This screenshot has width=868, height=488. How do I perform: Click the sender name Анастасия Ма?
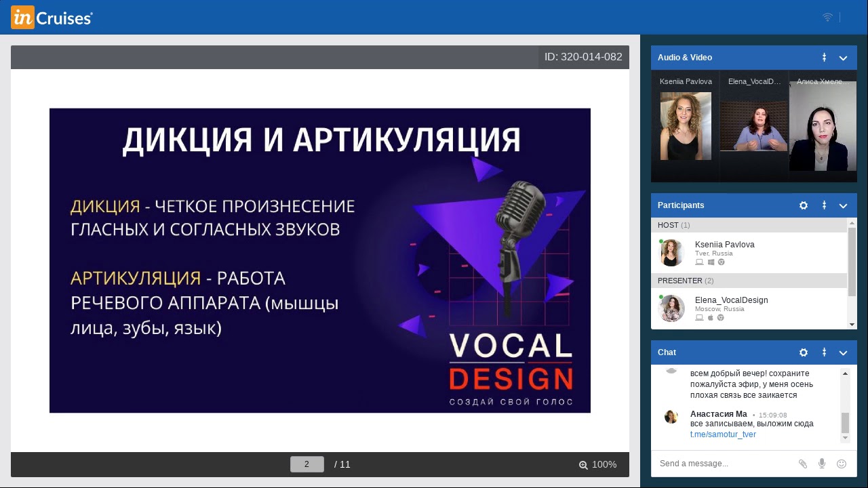(719, 414)
